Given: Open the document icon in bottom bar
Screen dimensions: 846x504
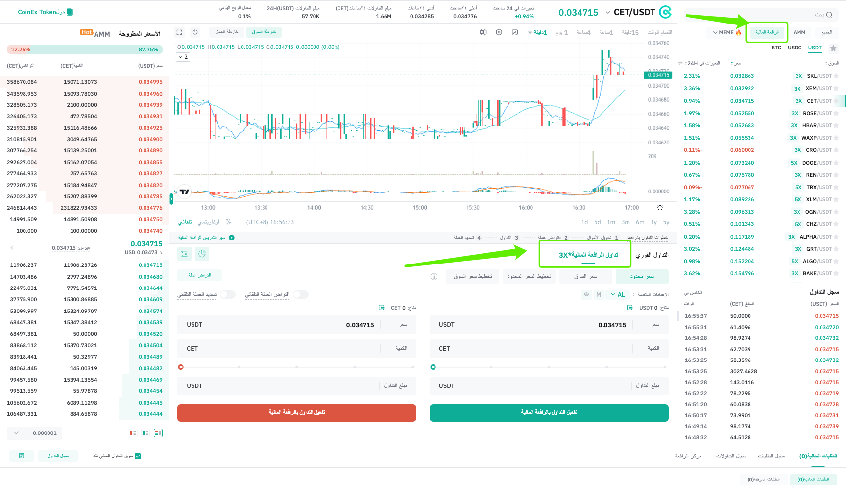Looking at the screenshot, I should click(22, 456).
